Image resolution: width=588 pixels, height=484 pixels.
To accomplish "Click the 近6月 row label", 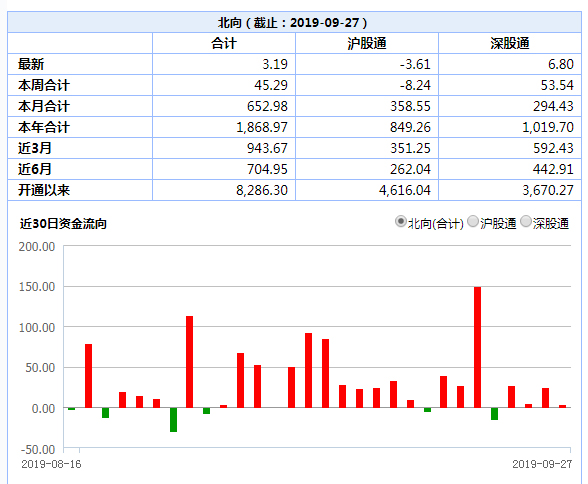I will (x=35, y=169).
